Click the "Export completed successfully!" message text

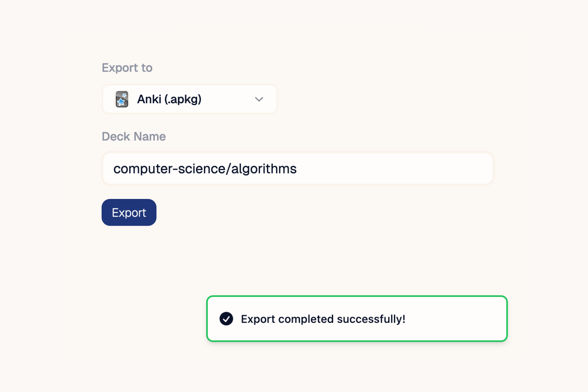[323, 319]
